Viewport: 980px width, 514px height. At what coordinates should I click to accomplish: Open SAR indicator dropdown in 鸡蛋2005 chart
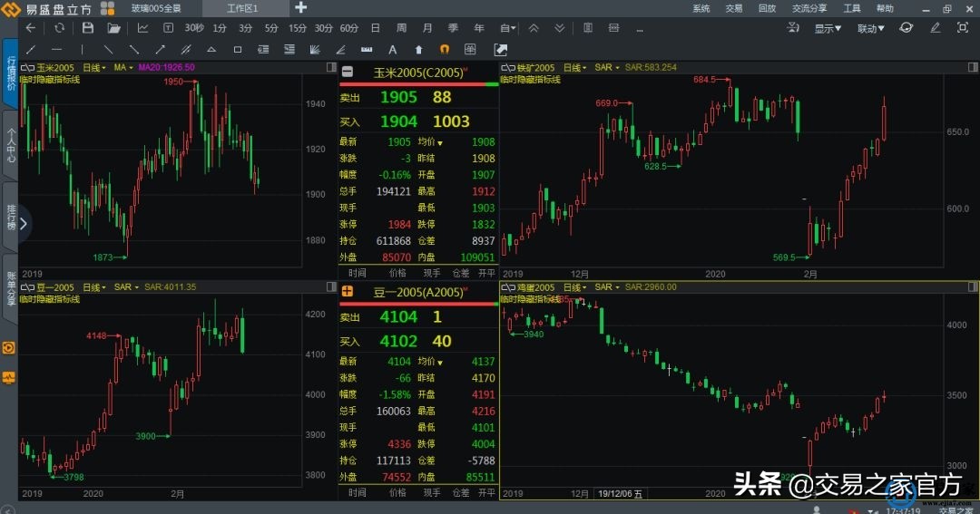pyautogui.click(x=606, y=287)
